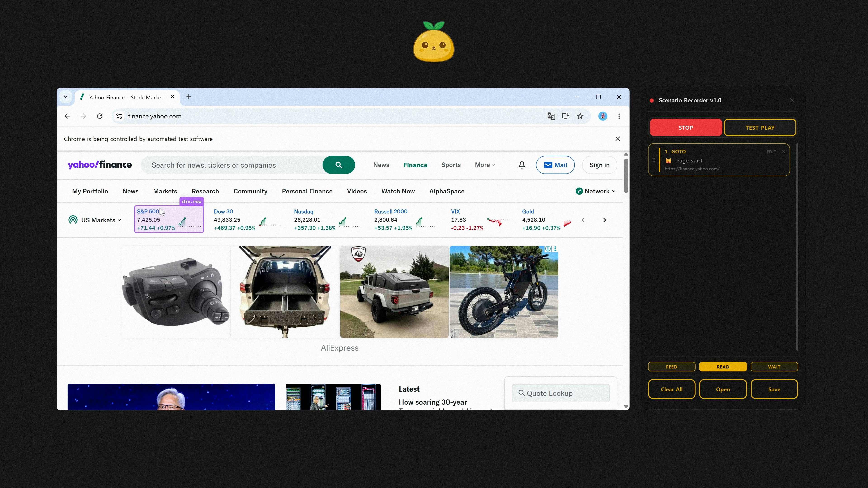Open News in the secondary navigation bar
Image resolution: width=868 pixels, height=488 pixels.
(130, 191)
